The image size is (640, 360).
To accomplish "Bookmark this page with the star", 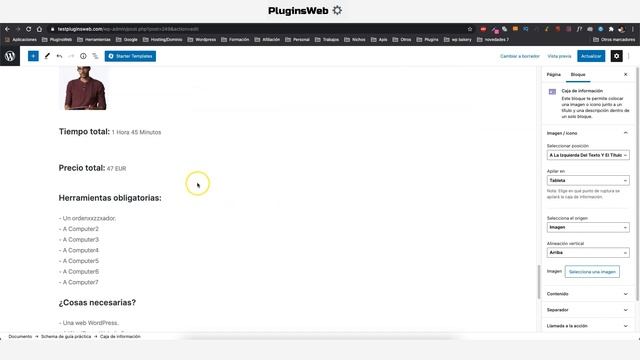I will [470, 29].
